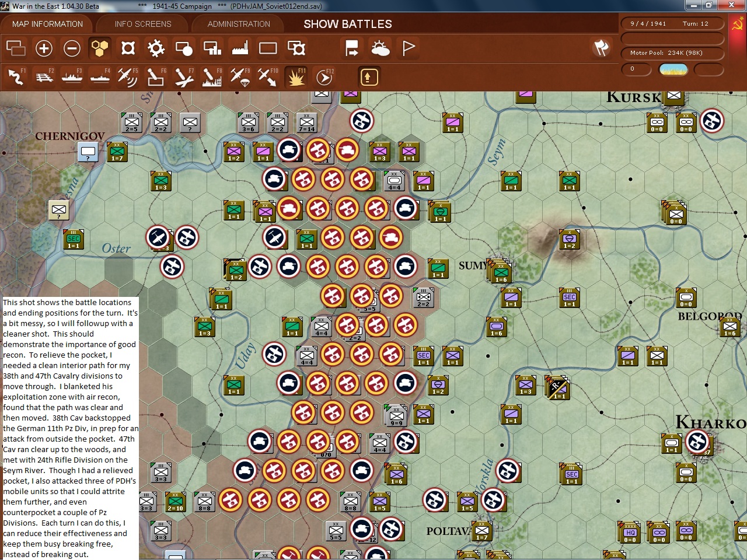Toggle the hex grid overlay

click(x=100, y=48)
